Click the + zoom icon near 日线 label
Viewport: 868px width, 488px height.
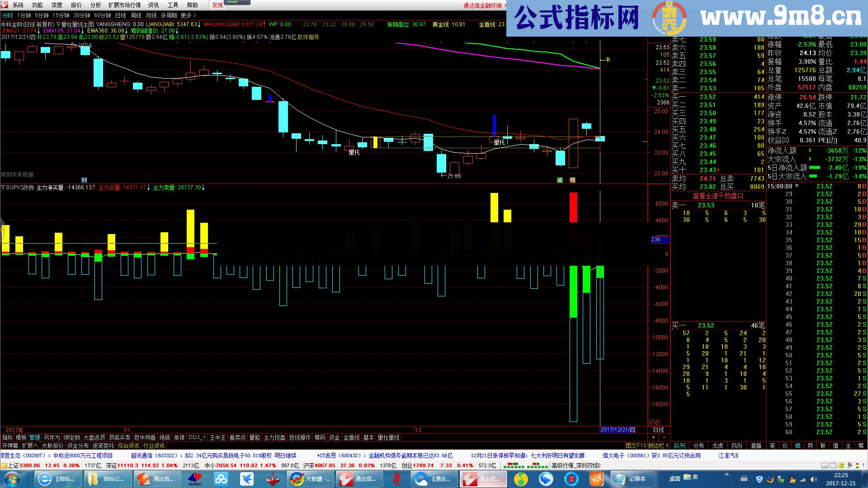(653, 437)
